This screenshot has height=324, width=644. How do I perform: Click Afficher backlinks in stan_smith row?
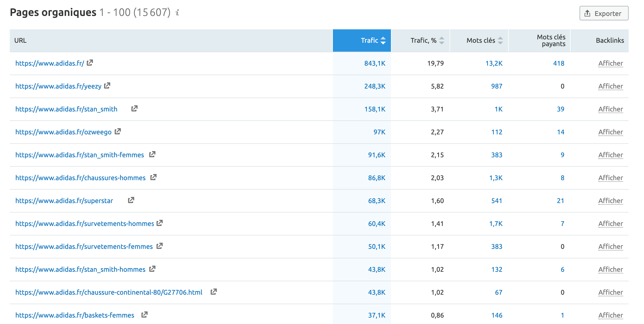pos(611,109)
